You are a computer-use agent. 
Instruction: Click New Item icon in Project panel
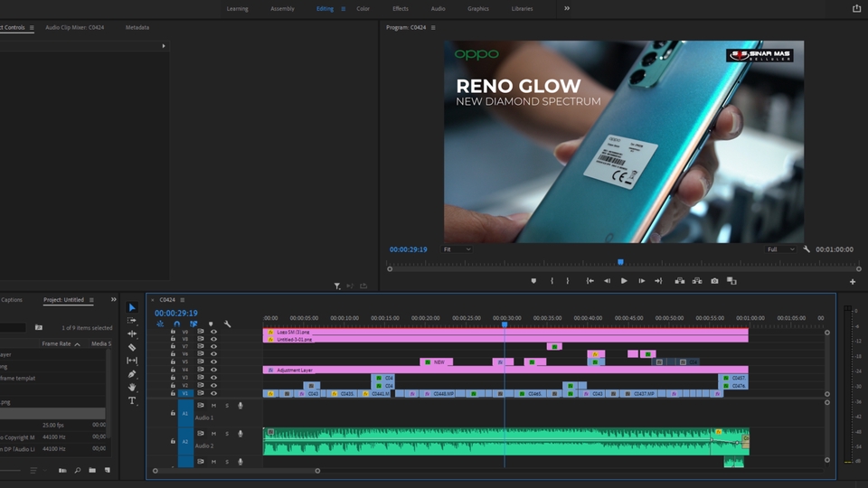click(x=108, y=470)
